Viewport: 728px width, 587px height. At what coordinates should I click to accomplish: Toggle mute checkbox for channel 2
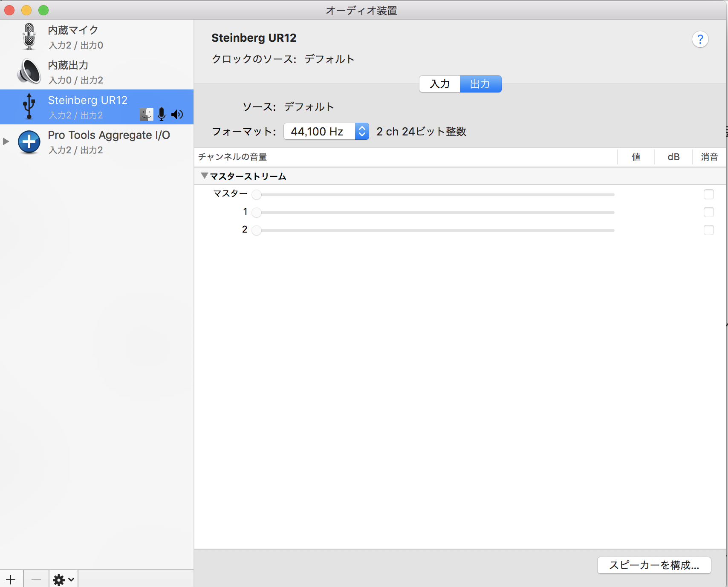click(708, 230)
